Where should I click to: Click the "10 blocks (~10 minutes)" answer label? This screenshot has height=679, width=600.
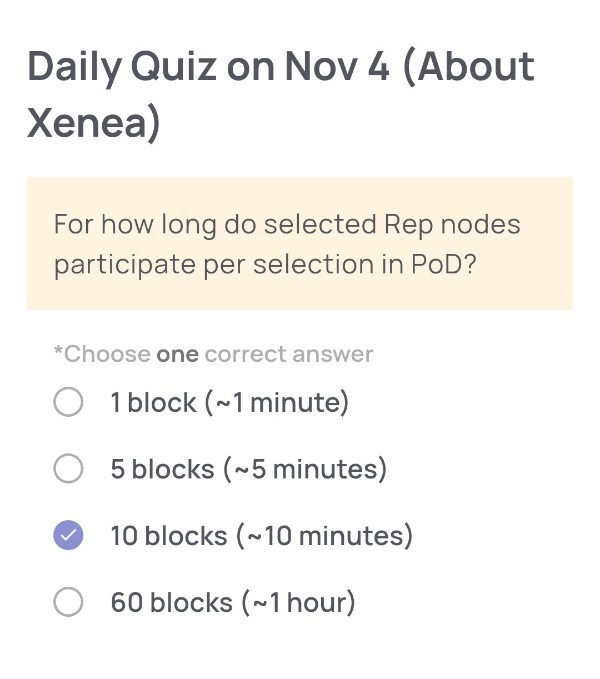(x=261, y=536)
